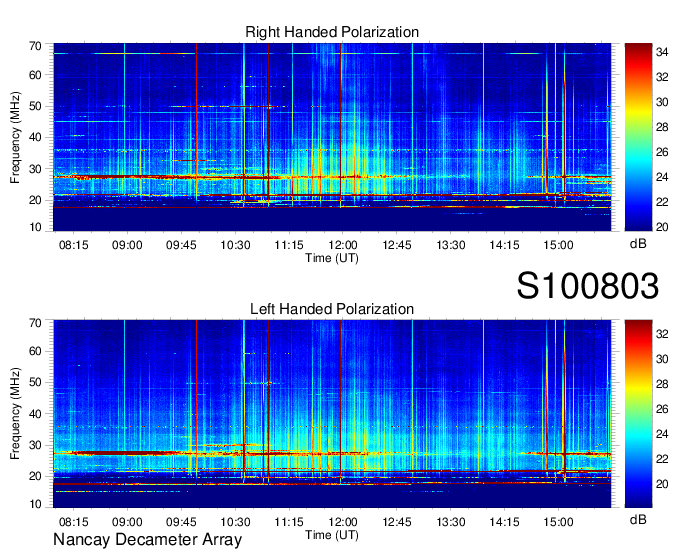Select the "S100803" identifier text

588,286
